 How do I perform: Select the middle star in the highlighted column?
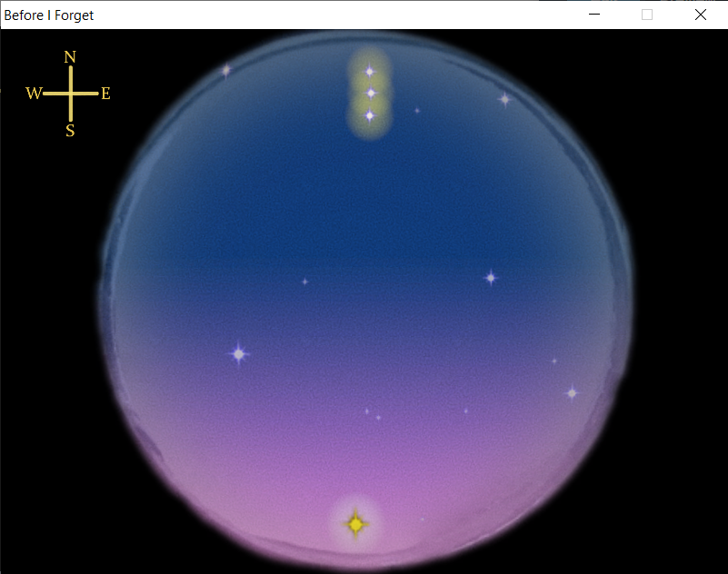click(371, 93)
